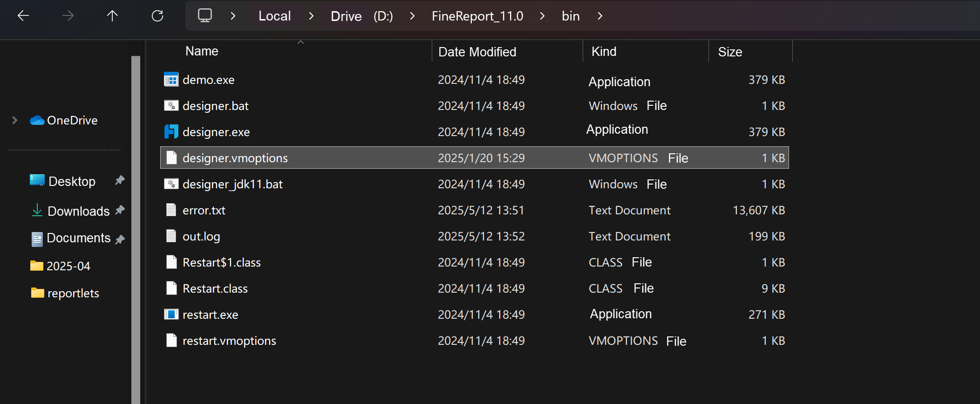Screen dimensions: 980x404
Task: Click the out.log document icon
Action: click(x=171, y=236)
